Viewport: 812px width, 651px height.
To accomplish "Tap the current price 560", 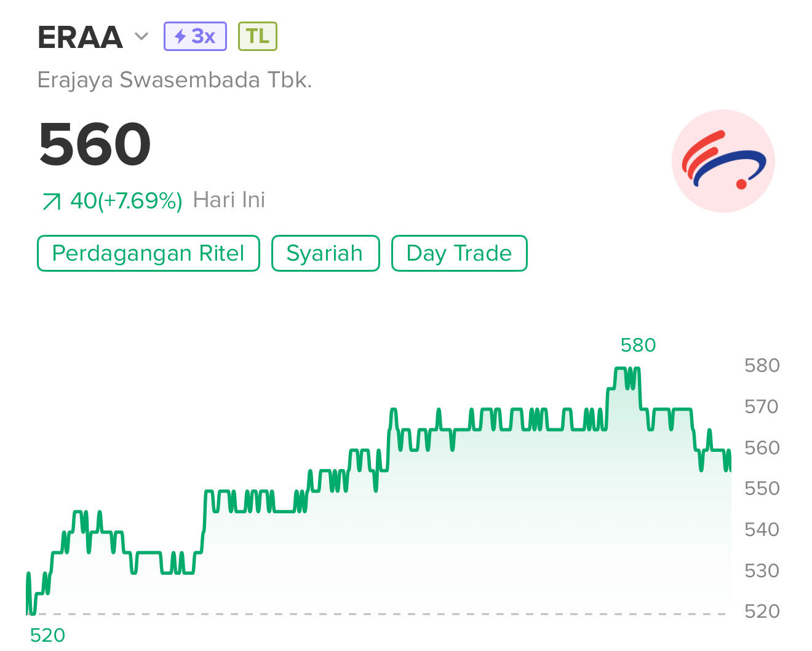I will [95, 144].
